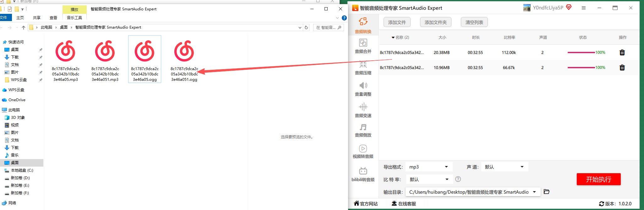Collapse the 名称 (2) list header

click(400, 37)
